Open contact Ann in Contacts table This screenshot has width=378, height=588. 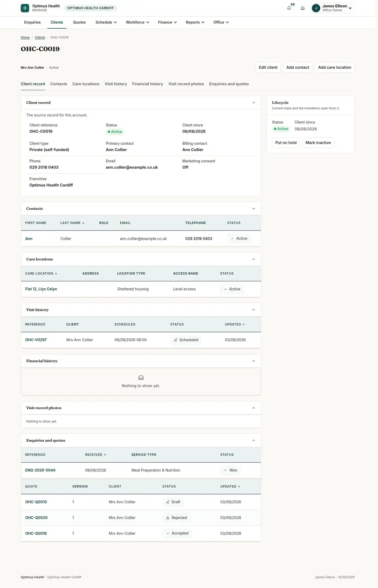(29, 239)
